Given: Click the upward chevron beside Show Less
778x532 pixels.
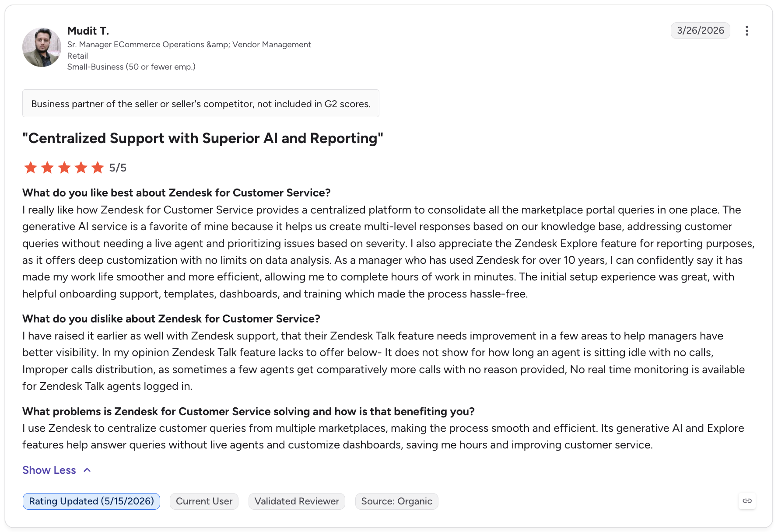Looking at the screenshot, I should point(87,470).
